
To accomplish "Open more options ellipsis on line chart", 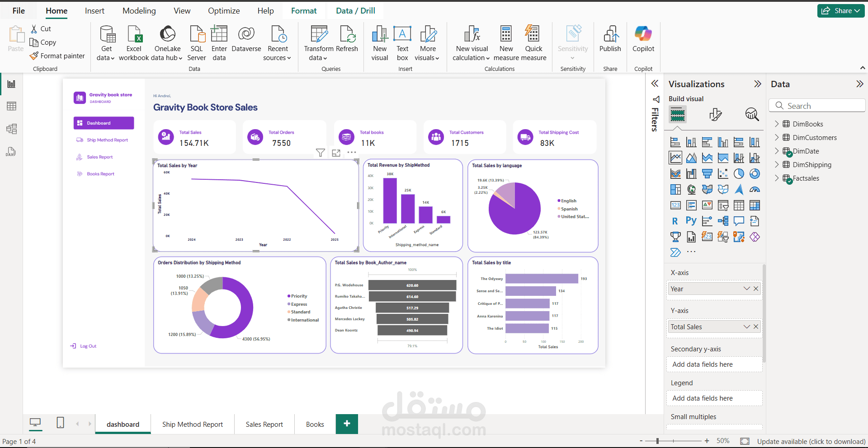I will pos(352,153).
